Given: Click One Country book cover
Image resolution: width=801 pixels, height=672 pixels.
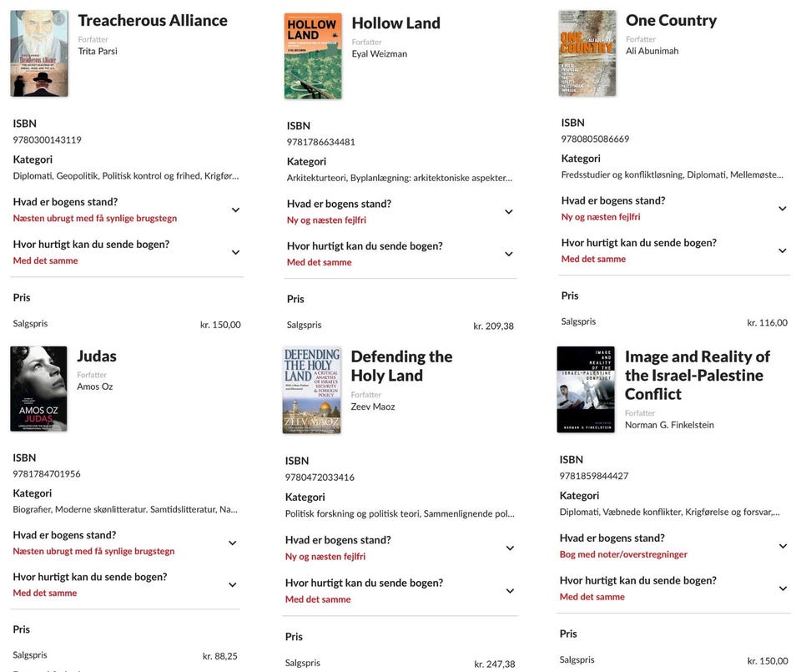Looking at the screenshot, I should [x=587, y=53].
